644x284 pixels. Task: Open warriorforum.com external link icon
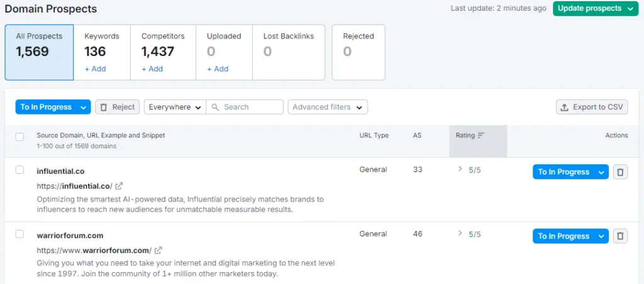(x=158, y=250)
